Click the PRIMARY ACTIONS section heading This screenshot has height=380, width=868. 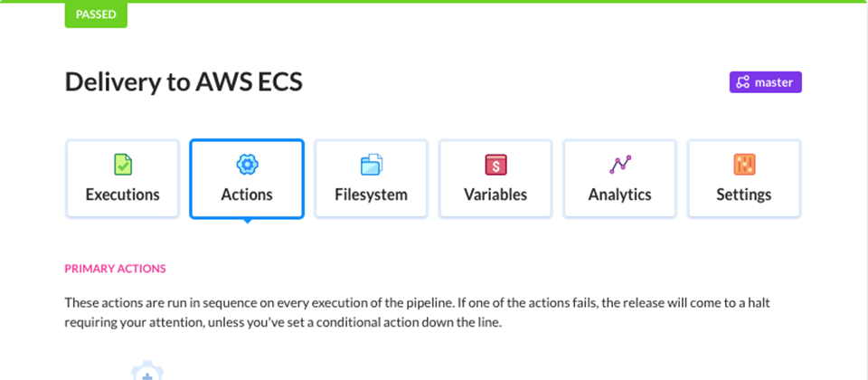[x=115, y=269]
